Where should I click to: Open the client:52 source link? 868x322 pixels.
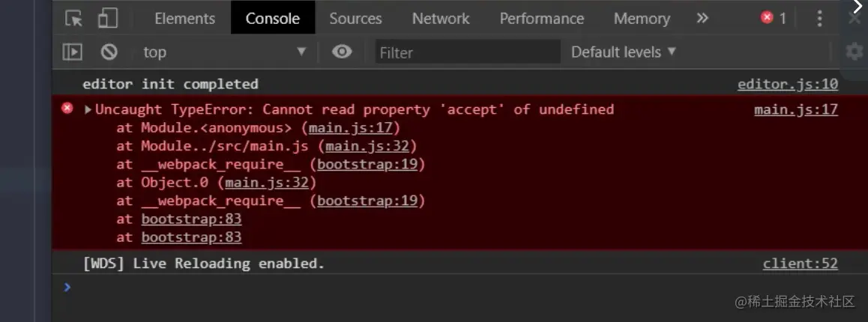click(x=801, y=264)
